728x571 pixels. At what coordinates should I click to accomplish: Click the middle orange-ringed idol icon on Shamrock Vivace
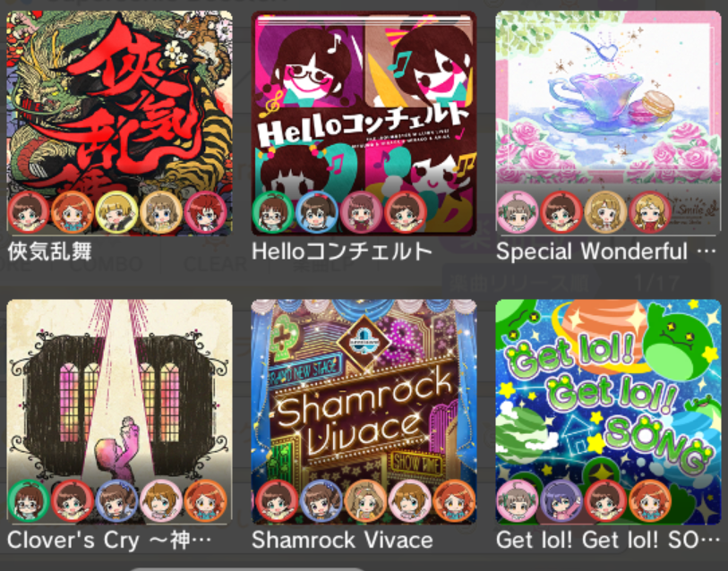[365, 501]
